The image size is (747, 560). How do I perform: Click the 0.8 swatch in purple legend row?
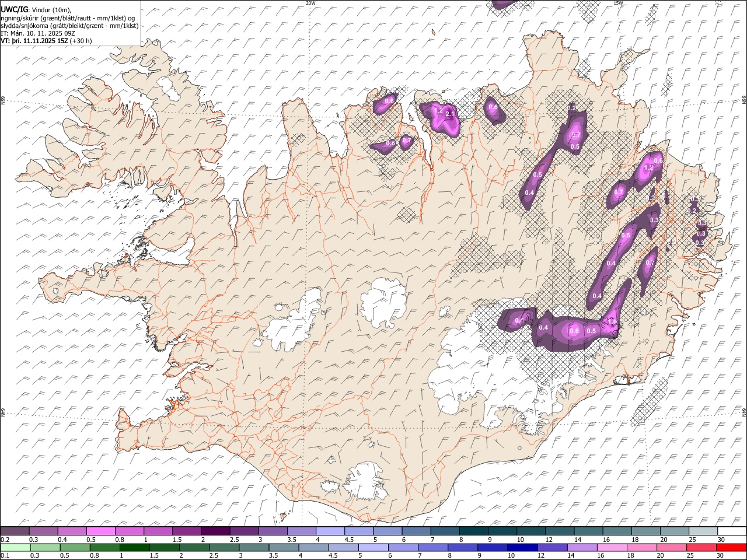click(x=130, y=531)
